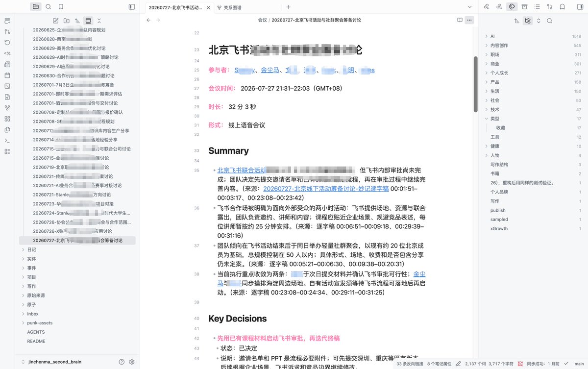Viewport: 588px width, 369px height.
Task: Create a new note in file explorer
Action: [x=55, y=21]
